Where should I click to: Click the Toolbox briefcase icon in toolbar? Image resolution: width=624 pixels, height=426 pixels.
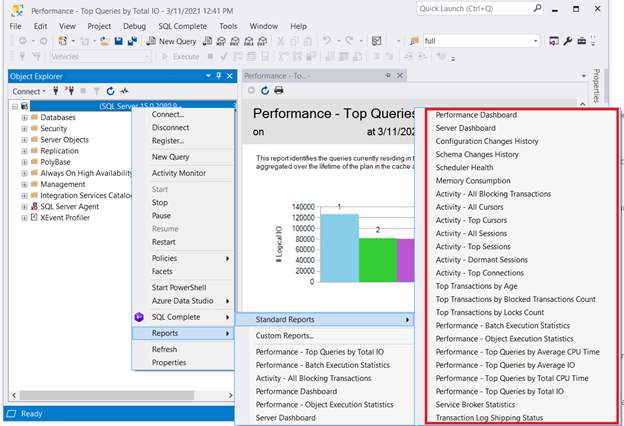click(x=581, y=41)
